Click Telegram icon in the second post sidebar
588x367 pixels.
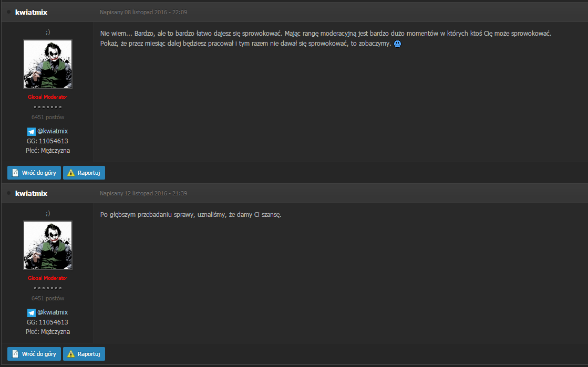click(32, 312)
